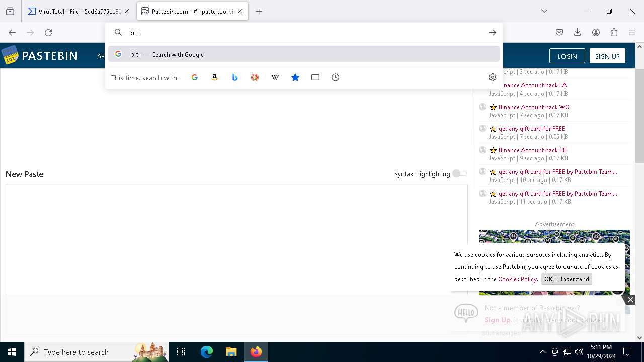Close the Pastebin tab
The image size is (644, 362).
pyautogui.click(x=240, y=11)
